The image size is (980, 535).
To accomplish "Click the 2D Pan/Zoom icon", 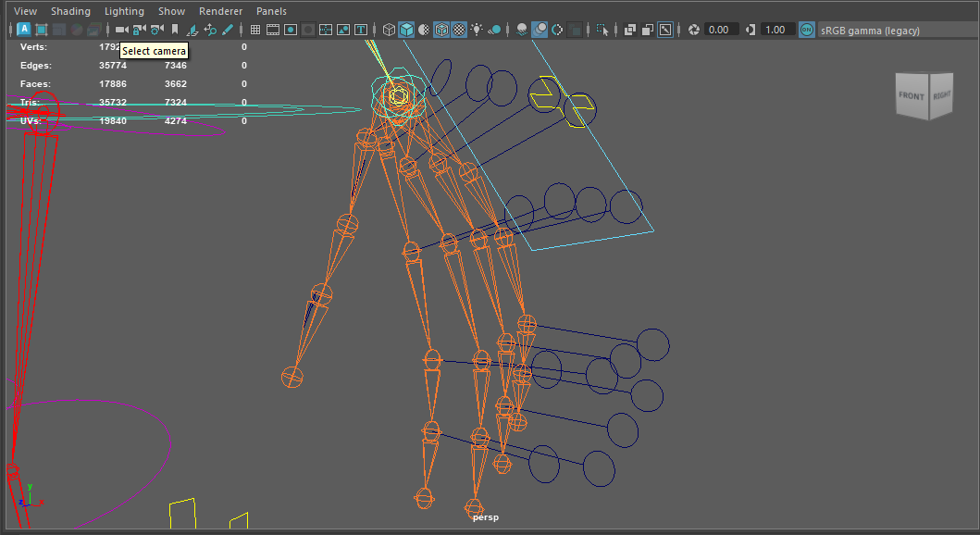I will click(210, 30).
